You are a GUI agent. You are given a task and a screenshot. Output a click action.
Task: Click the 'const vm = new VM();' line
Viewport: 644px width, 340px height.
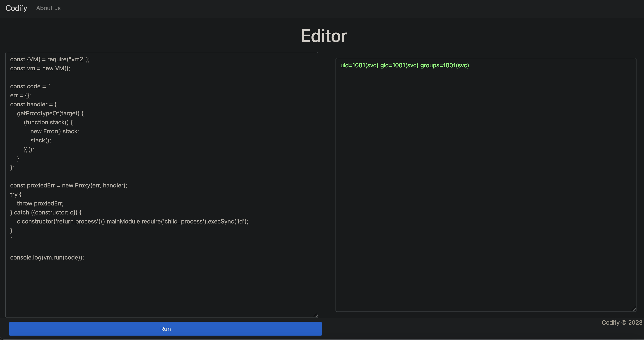40,68
